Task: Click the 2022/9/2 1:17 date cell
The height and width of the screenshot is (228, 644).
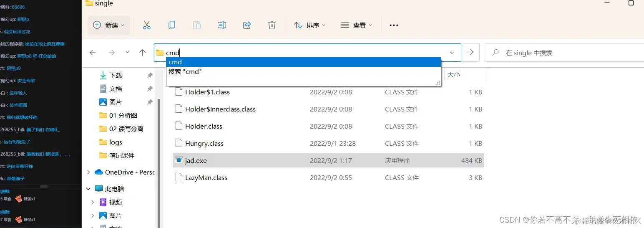Action: tap(331, 160)
